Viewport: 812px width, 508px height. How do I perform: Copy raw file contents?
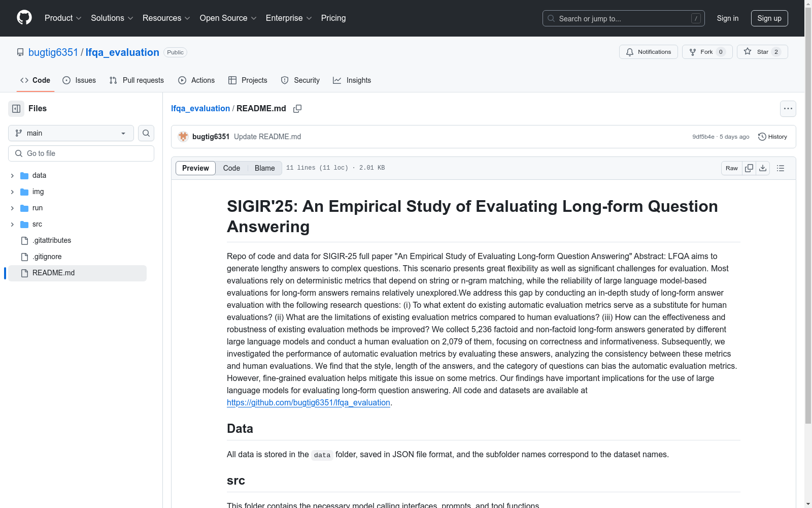[749, 168]
